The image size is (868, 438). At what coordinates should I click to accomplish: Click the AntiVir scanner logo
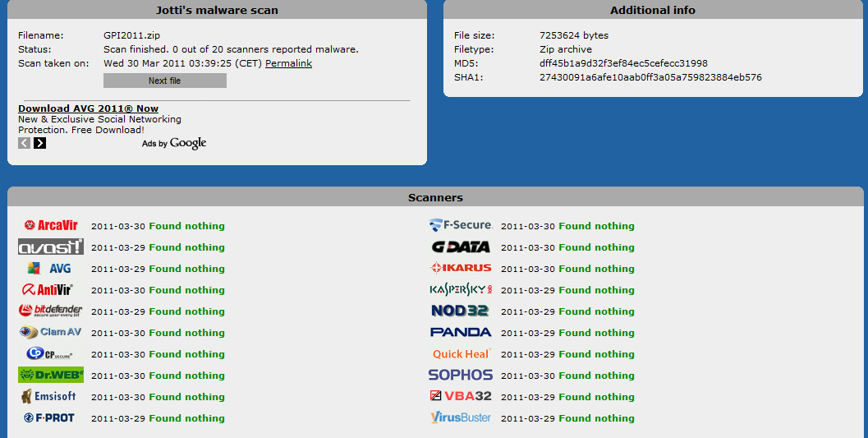tap(51, 289)
